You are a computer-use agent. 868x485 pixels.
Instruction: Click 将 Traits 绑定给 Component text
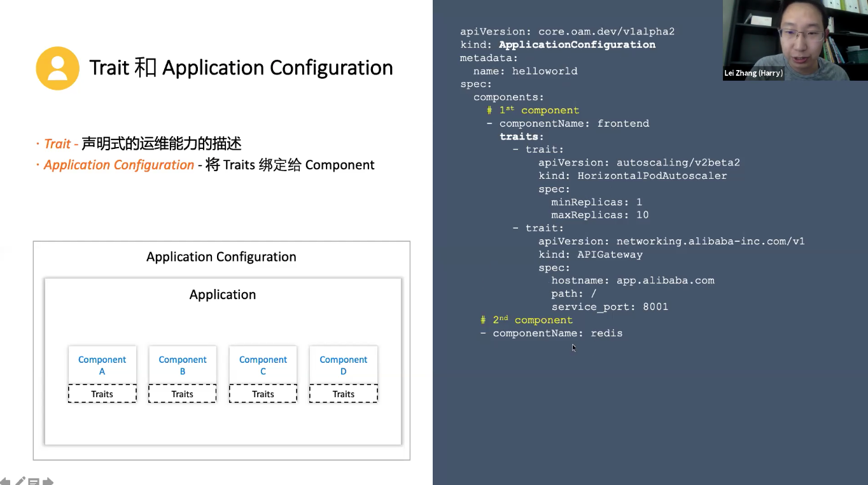(x=290, y=165)
